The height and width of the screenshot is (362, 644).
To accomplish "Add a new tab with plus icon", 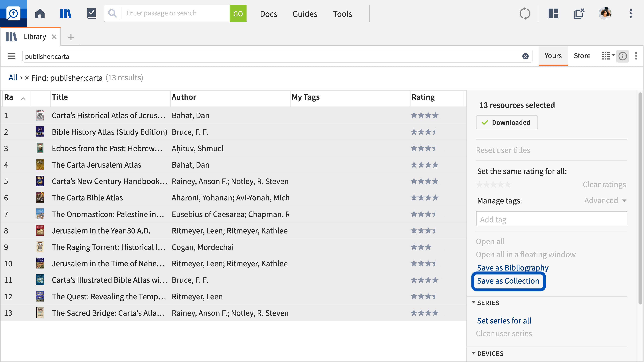I will tap(71, 37).
